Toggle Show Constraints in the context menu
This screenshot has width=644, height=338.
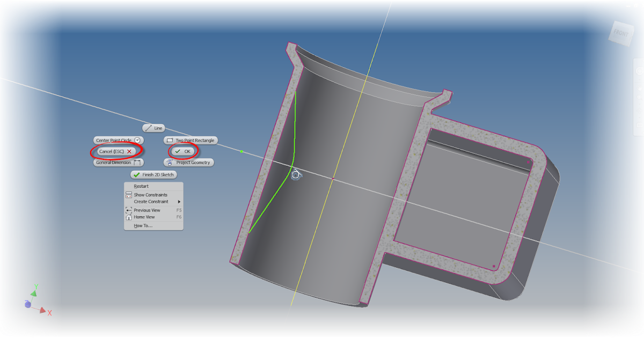coord(150,194)
